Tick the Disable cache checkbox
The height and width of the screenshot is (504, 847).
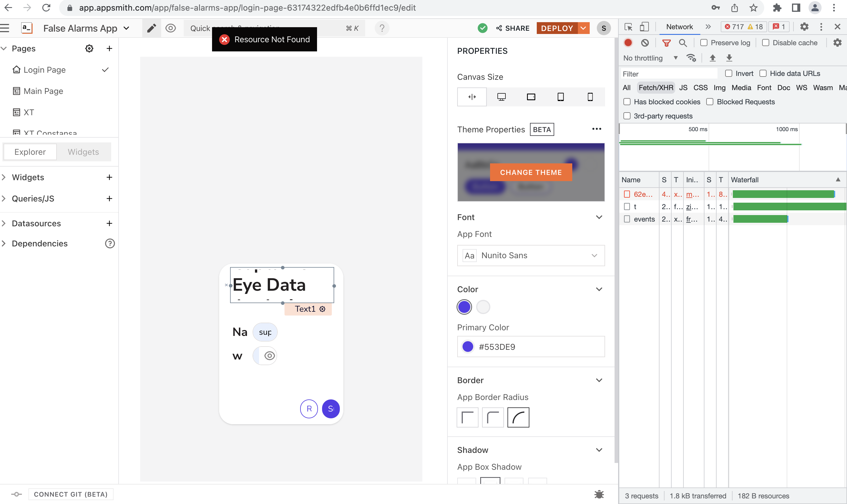(x=765, y=43)
